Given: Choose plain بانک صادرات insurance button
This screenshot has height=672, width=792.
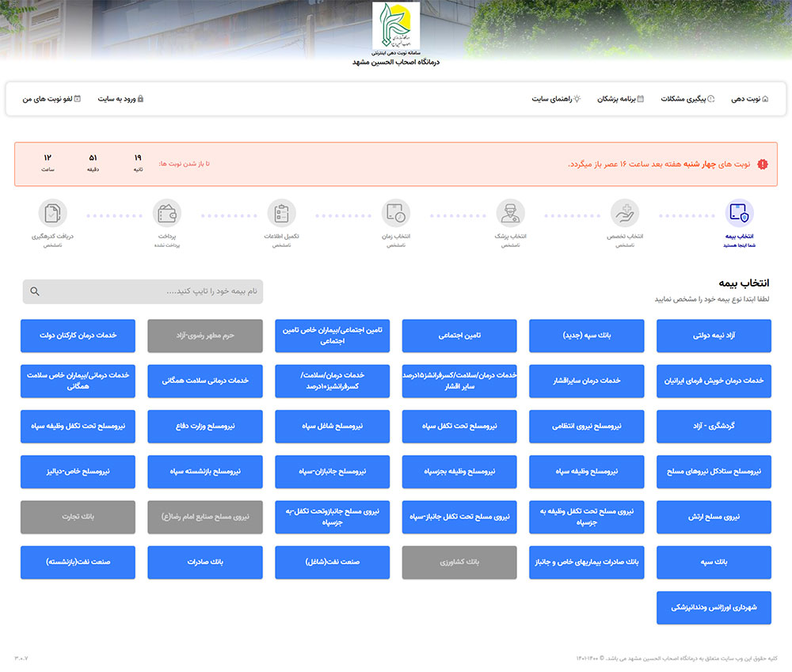Looking at the screenshot, I should point(205,563).
